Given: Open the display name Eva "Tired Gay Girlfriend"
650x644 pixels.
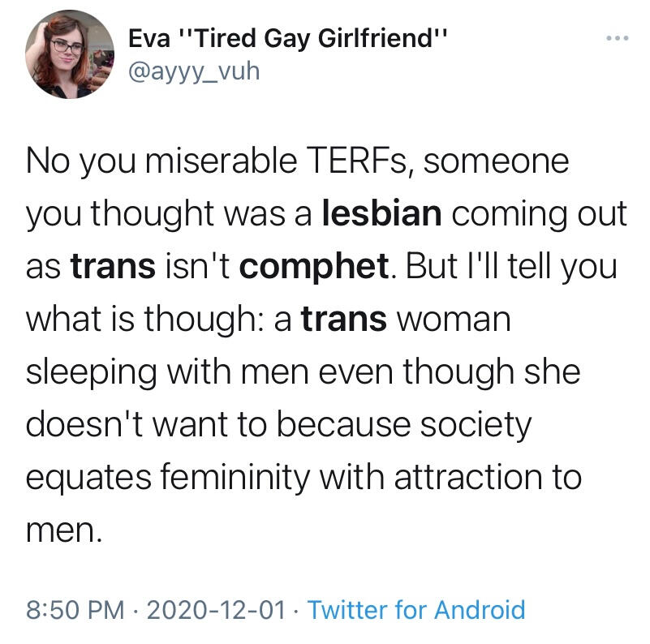Looking at the screenshot, I should click(x=289, y=39).
